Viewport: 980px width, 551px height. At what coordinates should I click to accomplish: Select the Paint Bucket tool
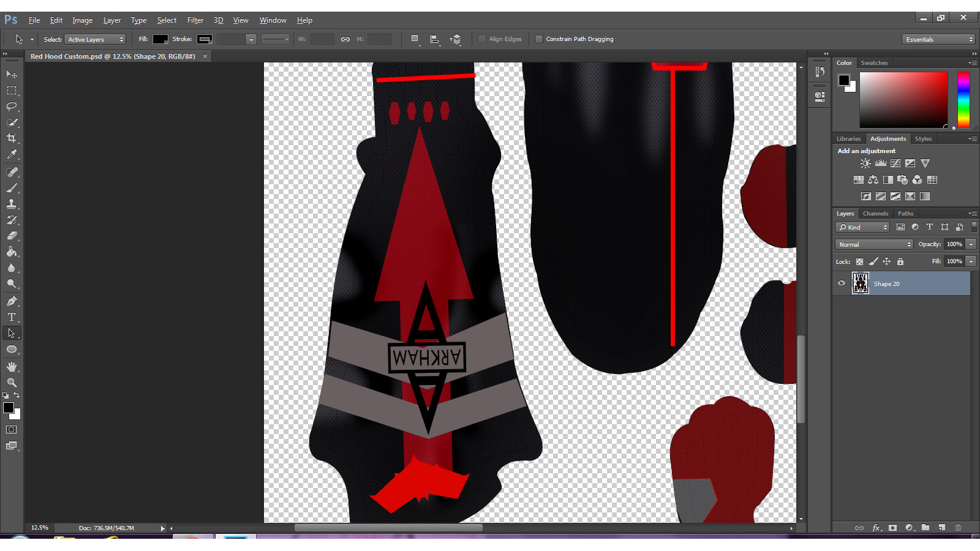12,252
